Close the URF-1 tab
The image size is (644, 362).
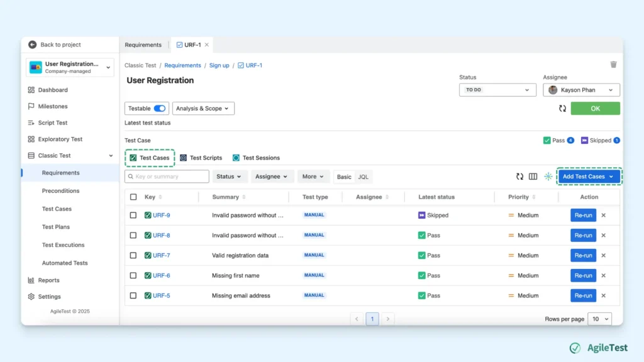point(206,45)
